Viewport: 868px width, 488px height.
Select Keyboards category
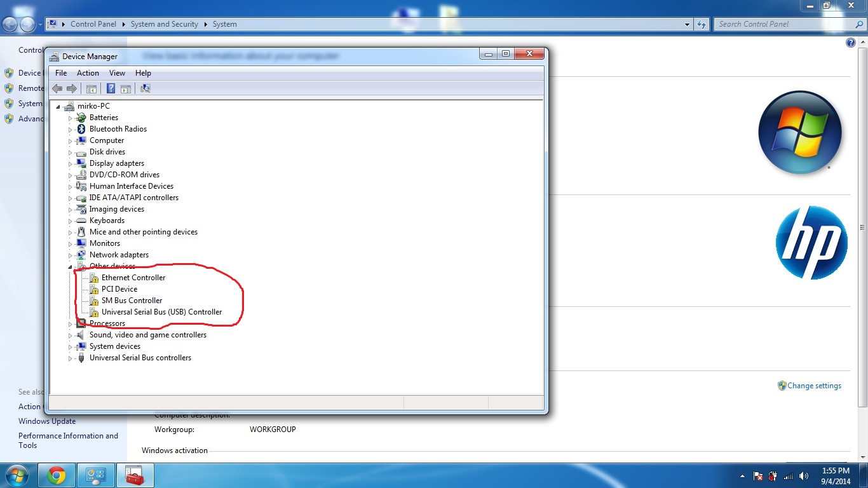pyautogui.click(x=107, y=220)
